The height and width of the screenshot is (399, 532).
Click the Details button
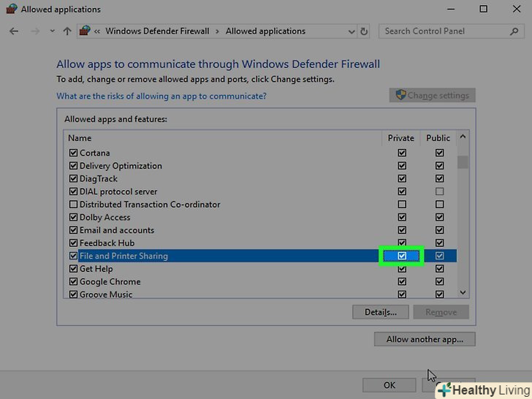[380, 312]
